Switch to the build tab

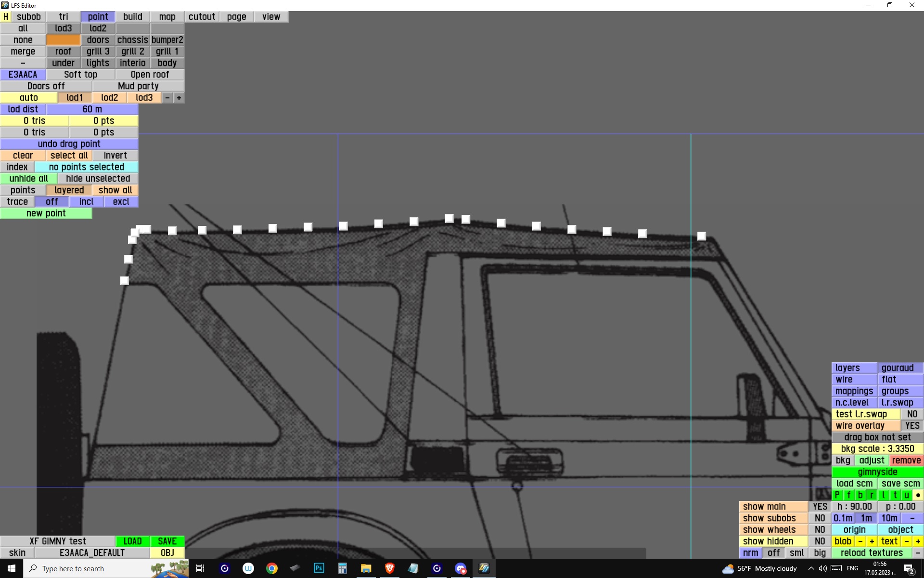coord(132,17)
